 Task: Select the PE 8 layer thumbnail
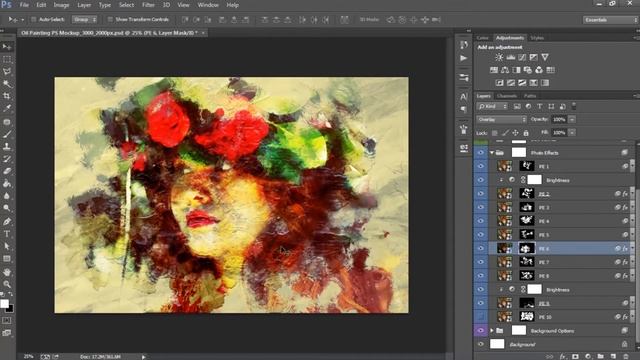(x=504, y=276)
